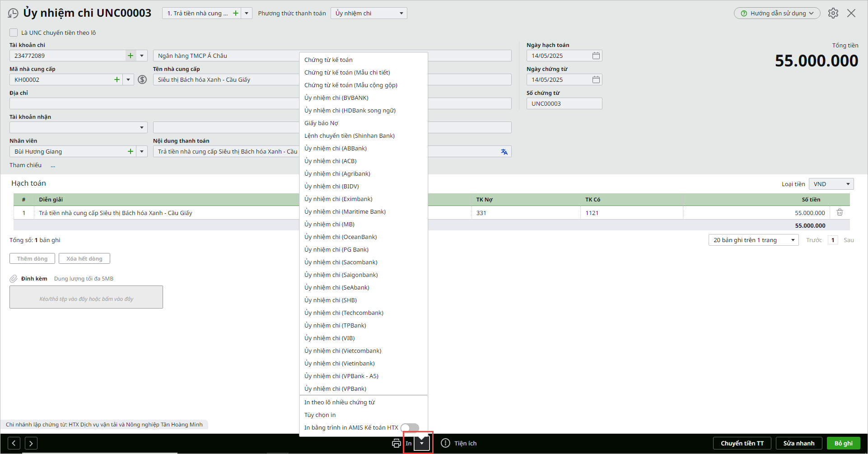Click Sau next page link
Image resolution: width=868 pixels, height=454 pixels.
pyautogui.click(x=849, y=240)
